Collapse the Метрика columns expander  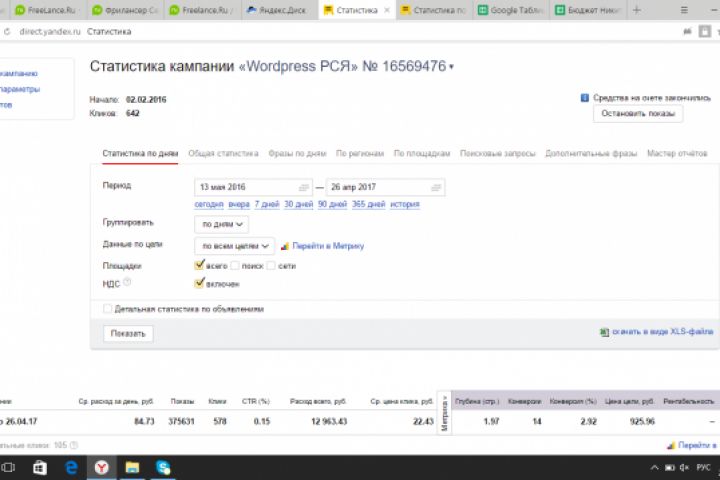pos(444,413)
